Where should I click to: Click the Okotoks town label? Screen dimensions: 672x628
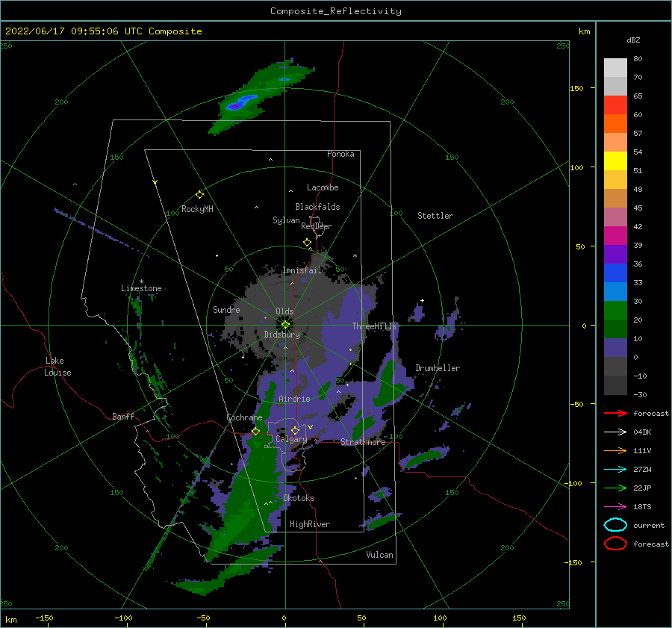pyautogui.click(x=299, y=498)
